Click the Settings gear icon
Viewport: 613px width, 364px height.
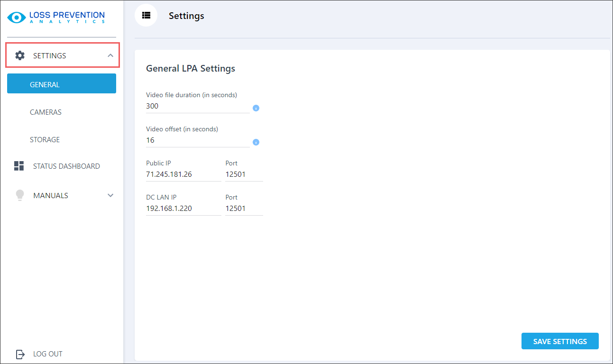19,55
